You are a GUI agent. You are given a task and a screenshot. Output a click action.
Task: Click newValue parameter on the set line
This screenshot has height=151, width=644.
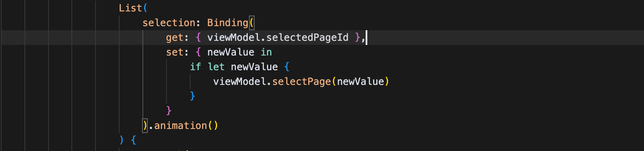(x=231, y=52)
